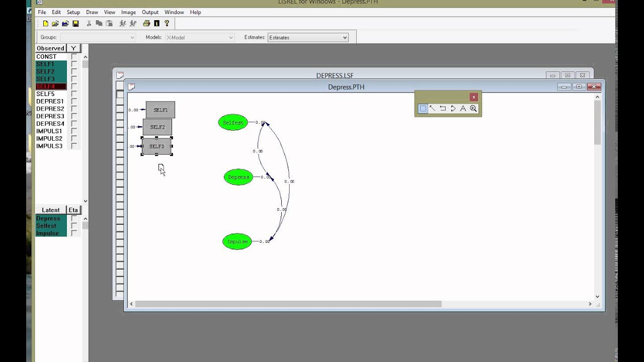Click diagram horizontal scroll left arrow
Image resolution: width=644 pixels, height=362 pixels.
(131, 304)
